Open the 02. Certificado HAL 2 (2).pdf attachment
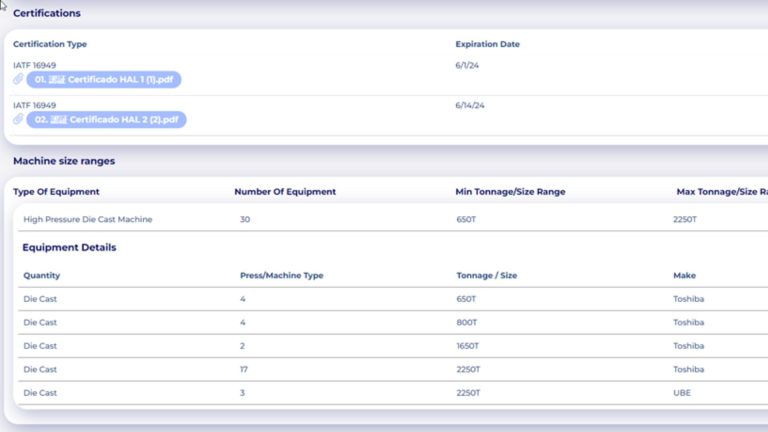Image resolution: width=768 pixels, height=432 pixels. 106,120
